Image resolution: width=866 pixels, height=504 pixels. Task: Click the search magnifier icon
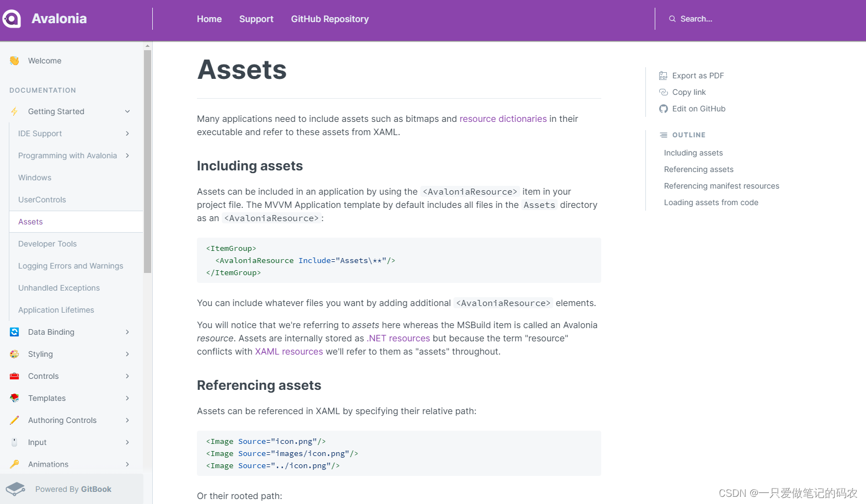click(x=672, y=19)
